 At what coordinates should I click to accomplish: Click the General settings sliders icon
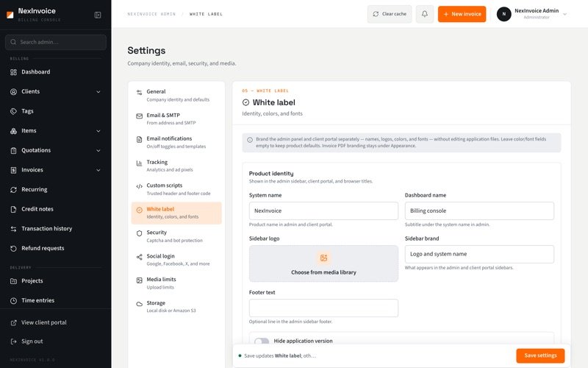pos(139,93)
